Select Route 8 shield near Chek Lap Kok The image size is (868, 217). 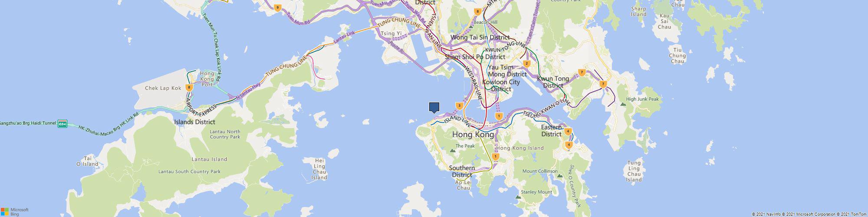[189, 87]
